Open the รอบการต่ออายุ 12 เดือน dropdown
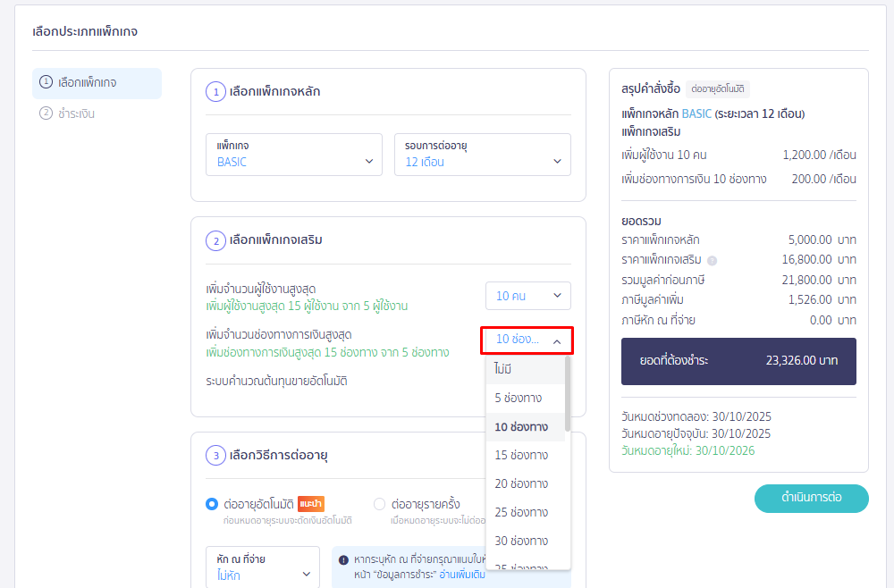Screen dimensions: 894x588 point(482,154)
